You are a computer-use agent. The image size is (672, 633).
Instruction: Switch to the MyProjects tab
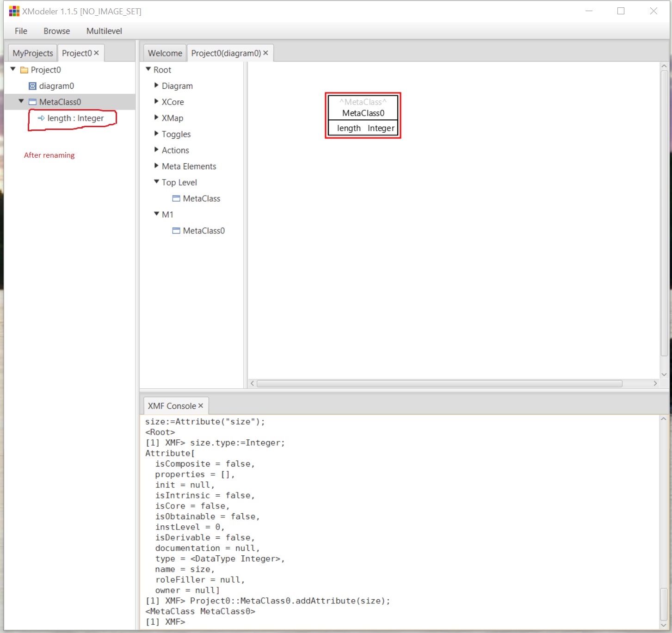(x=32, y=53)
